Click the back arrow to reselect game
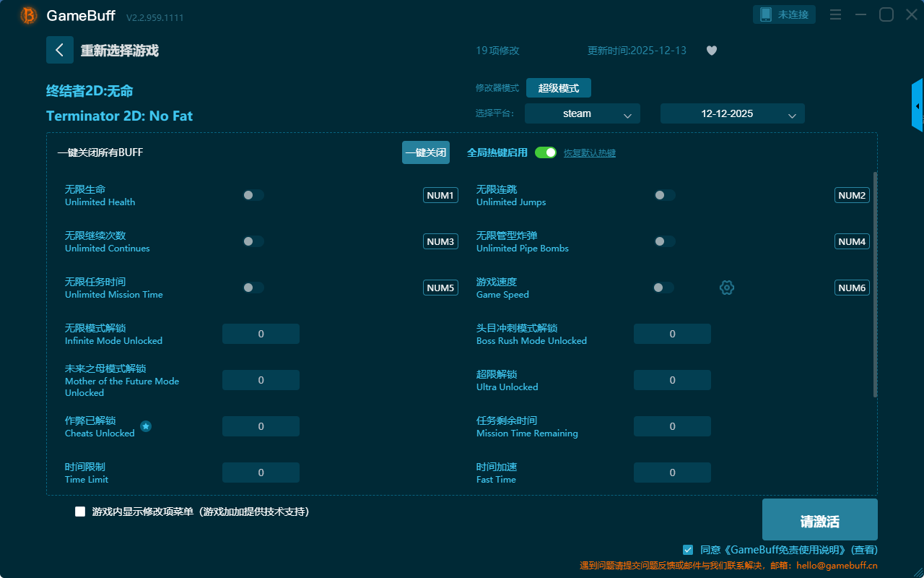 coord(60,50)
